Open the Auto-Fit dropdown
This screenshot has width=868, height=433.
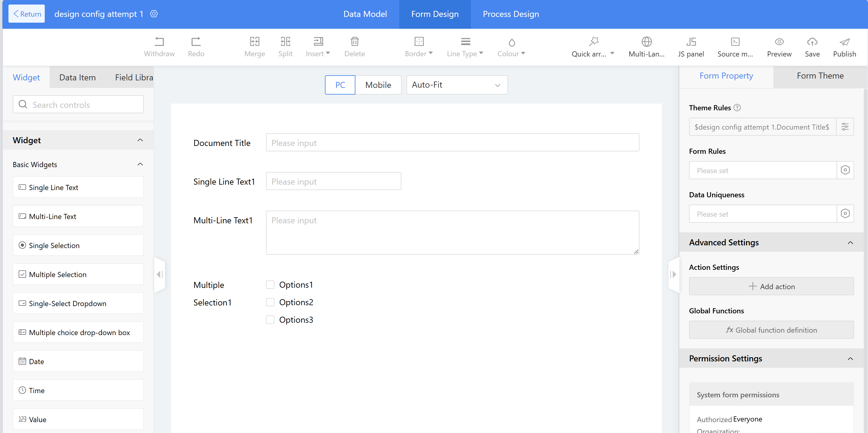(x=457, y=85)
